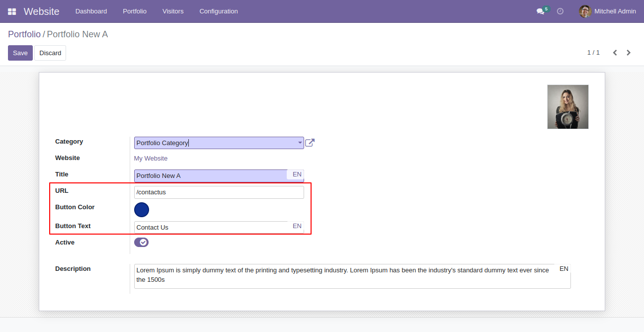Open the Portfolio menu in navbar
Screen dimensions: 644x332
[135, 11]
